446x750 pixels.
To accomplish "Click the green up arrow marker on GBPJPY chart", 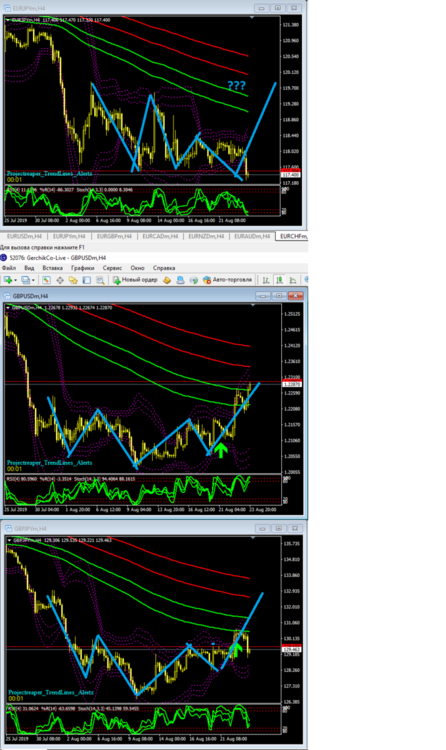I will click(236, 650).
